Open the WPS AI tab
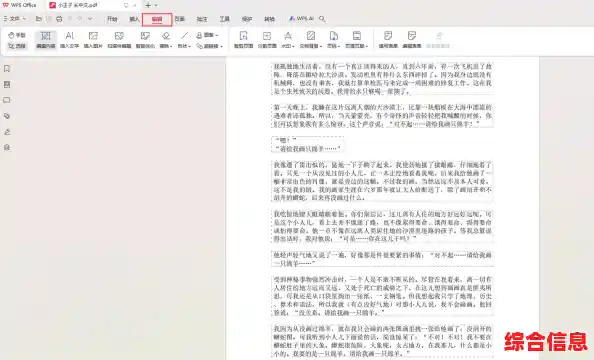This screenshot has width=594, height=360. [301, 19]
